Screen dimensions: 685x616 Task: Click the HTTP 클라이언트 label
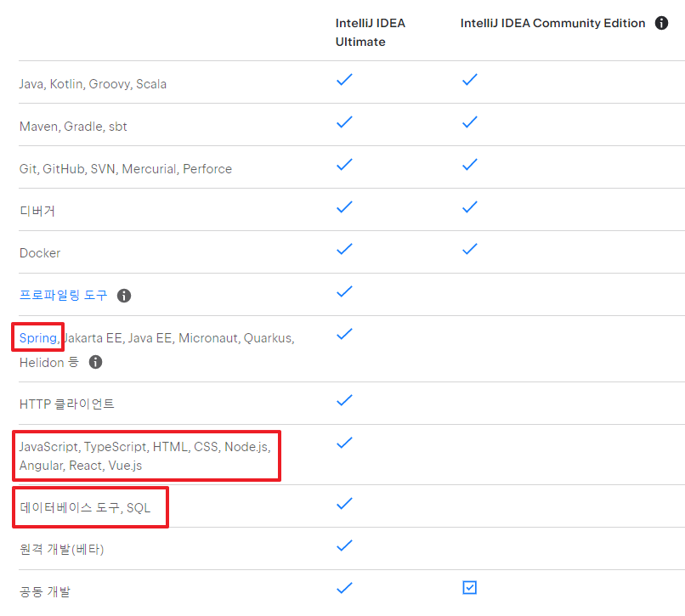[67, 404]
